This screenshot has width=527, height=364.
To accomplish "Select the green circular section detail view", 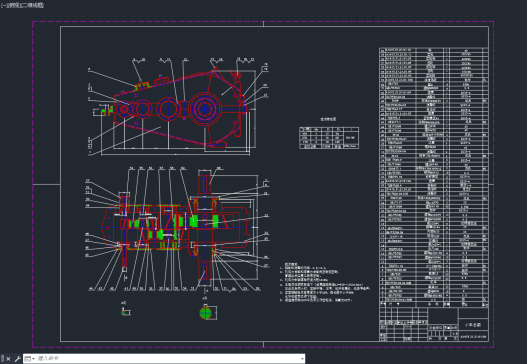I will click(x=206, y=313).
